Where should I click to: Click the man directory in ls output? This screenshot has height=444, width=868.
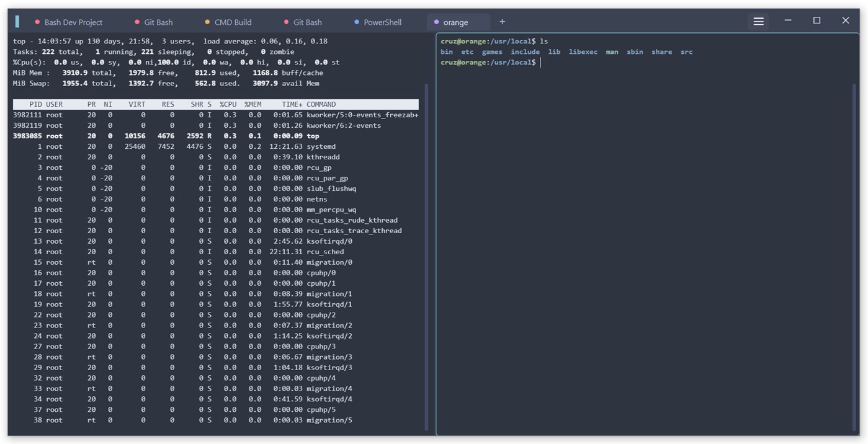612,52
